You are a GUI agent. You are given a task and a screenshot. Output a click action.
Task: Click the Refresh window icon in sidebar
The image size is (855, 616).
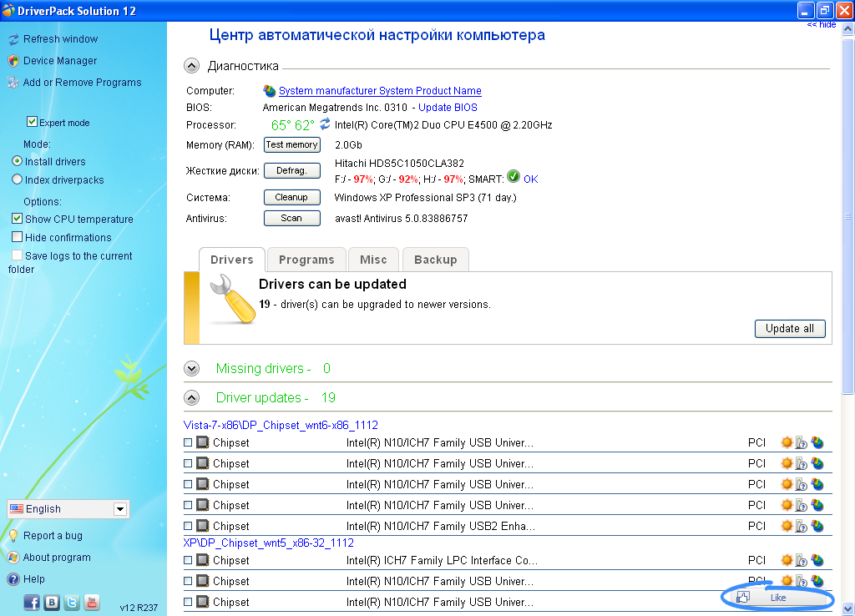coord(13,39)
